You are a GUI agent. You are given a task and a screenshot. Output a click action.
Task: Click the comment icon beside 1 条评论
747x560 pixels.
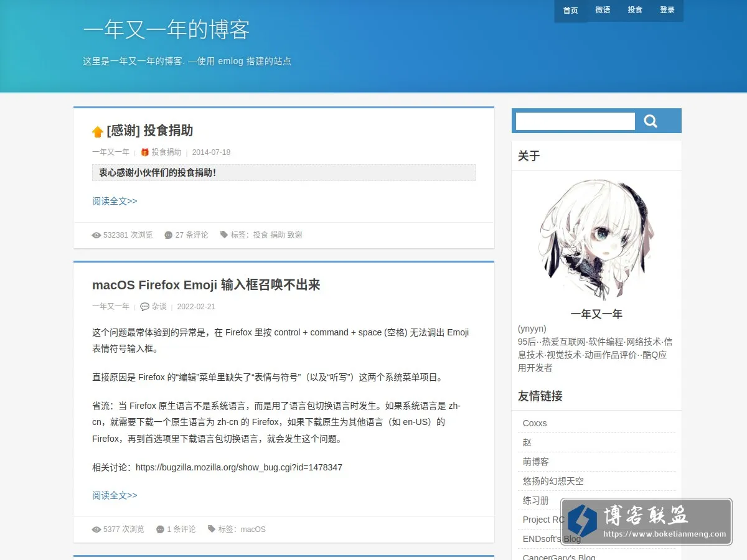161,530
